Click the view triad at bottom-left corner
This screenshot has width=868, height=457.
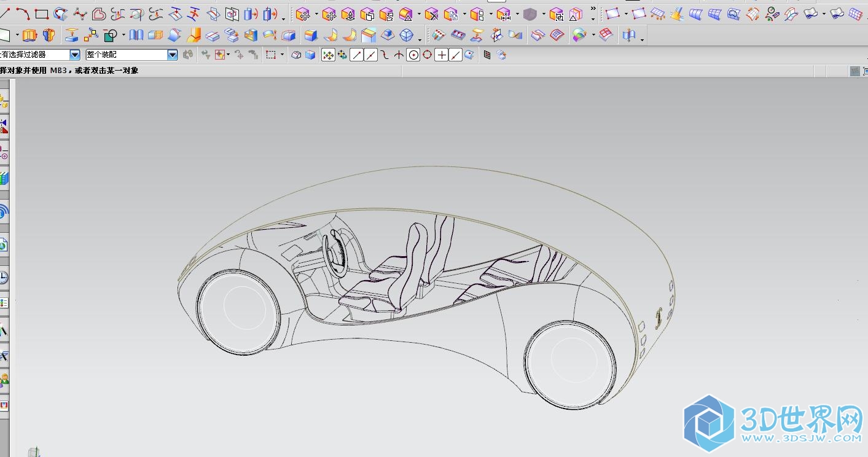pyautogui.click(x=35, y=451)
